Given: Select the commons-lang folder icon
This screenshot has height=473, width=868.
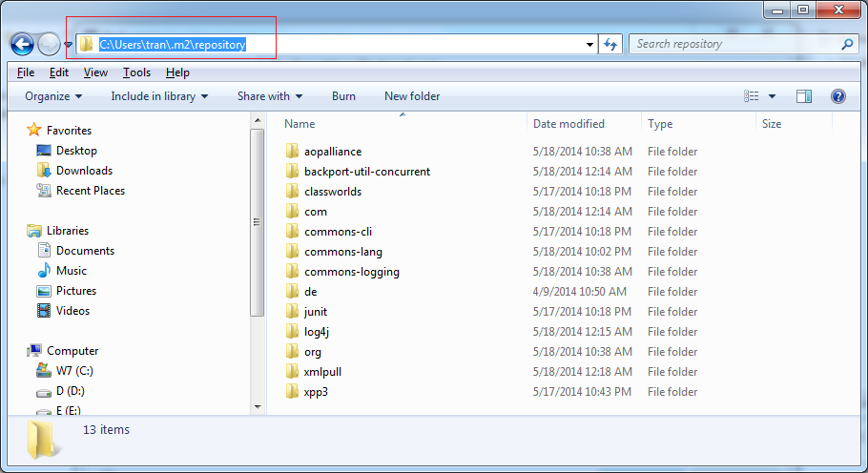Looking at the screenshot, I should coord(292,251).
